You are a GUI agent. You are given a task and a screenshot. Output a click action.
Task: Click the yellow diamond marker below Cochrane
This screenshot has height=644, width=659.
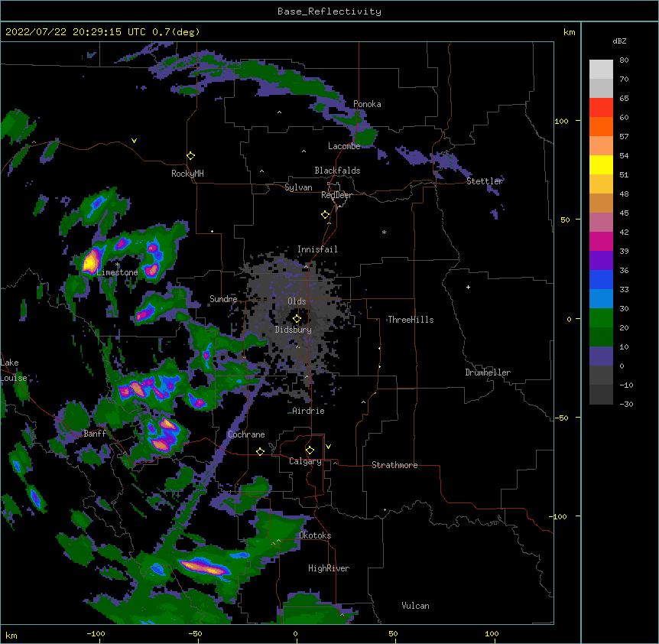point(260,451)
